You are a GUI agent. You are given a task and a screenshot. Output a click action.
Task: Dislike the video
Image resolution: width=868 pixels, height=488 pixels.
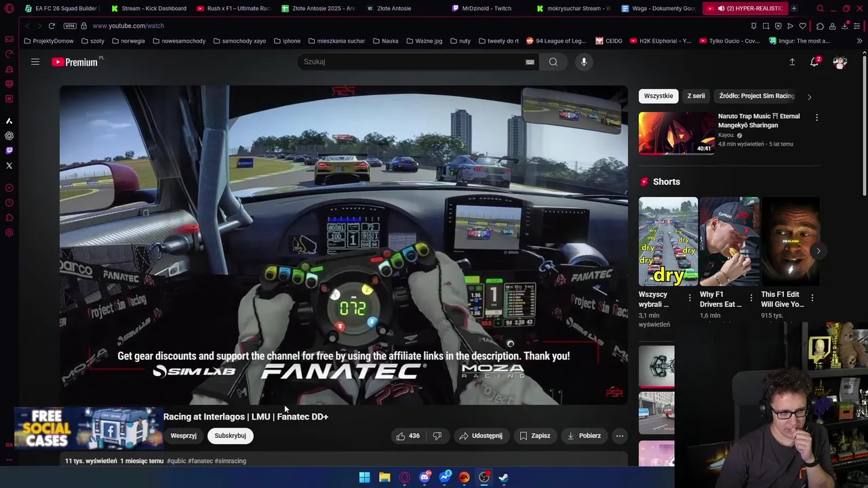pos(437,436)
